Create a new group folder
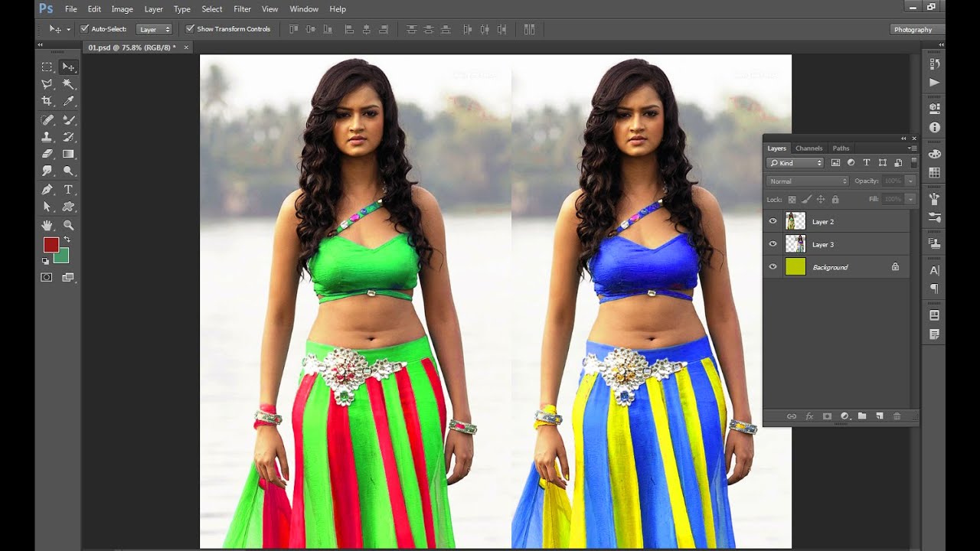 862,416
